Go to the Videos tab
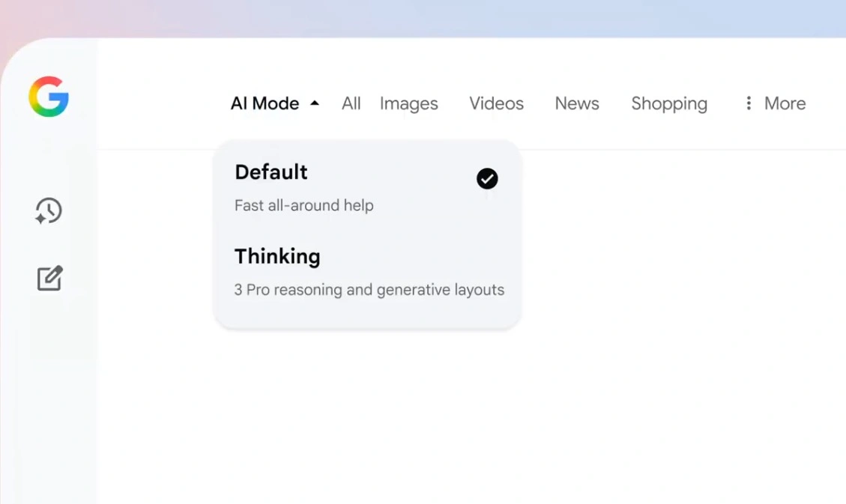 (496, 103)
